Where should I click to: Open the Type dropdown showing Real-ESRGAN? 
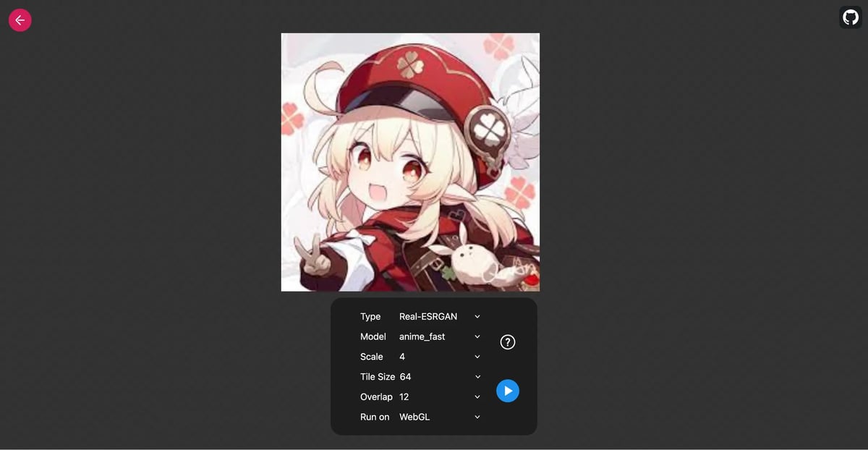point(440,316)
